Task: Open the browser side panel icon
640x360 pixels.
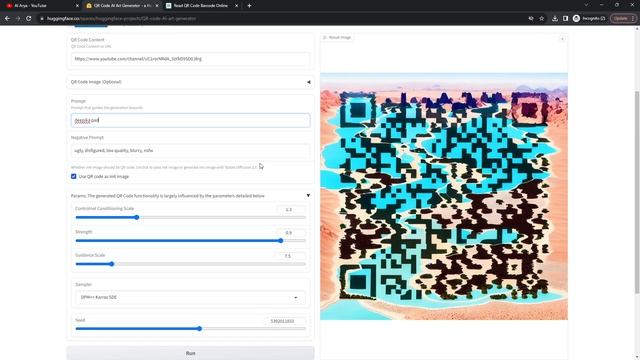Action: click(x=565, y=18)
